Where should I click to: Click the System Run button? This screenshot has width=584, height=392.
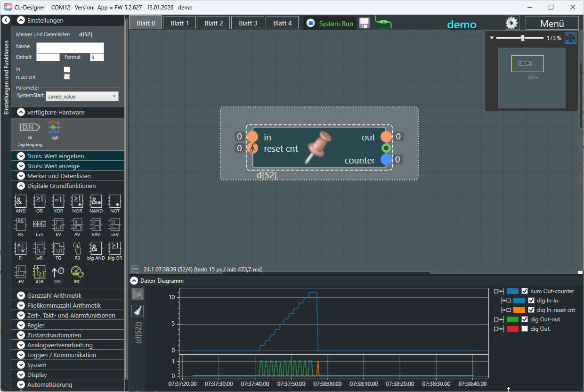coord(330,24)
